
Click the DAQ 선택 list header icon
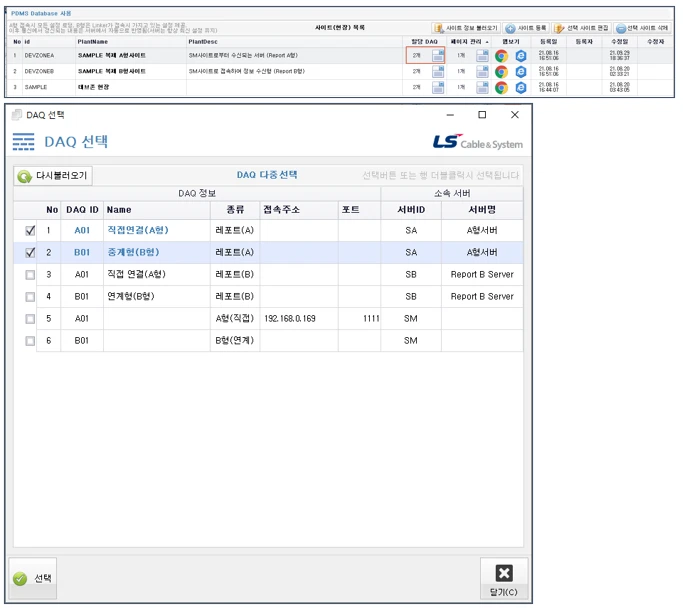tap(24, 142)
